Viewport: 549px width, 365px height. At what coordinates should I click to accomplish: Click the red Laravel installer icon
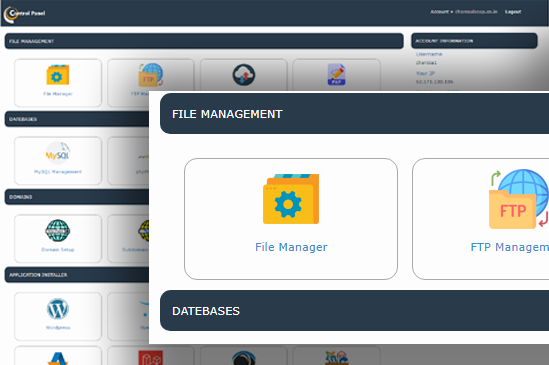(x=151, y=358)
